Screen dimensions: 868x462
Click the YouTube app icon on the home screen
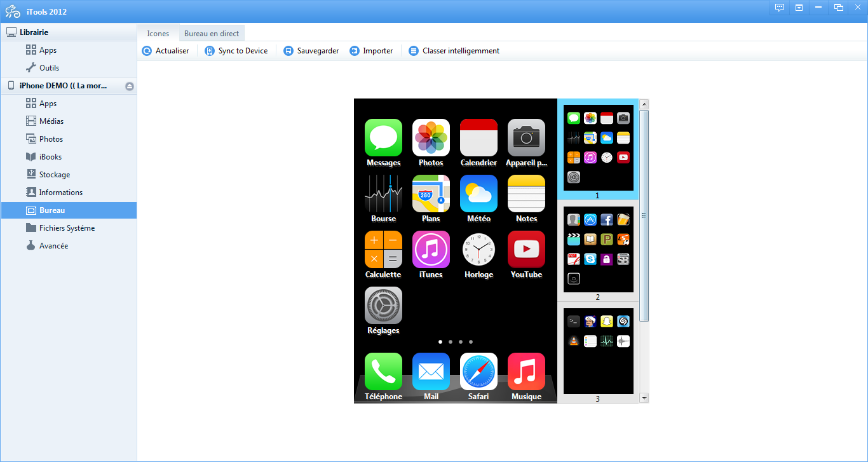526,249
